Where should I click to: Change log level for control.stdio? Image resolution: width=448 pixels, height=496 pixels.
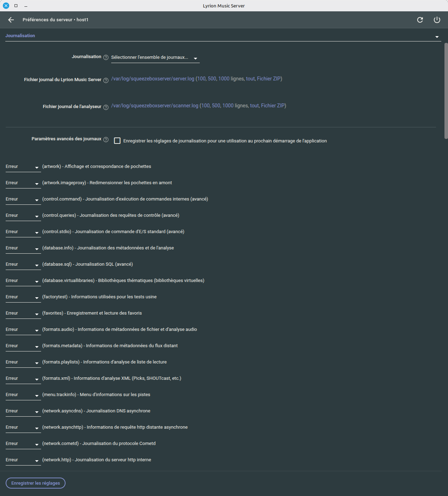(x=23, y=232)
